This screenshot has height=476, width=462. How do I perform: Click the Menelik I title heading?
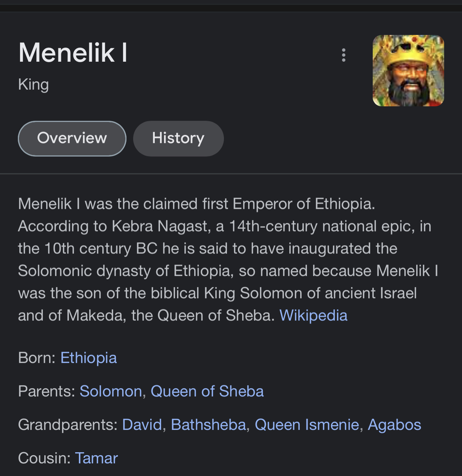pyautogui.click(x=73, y=52)
